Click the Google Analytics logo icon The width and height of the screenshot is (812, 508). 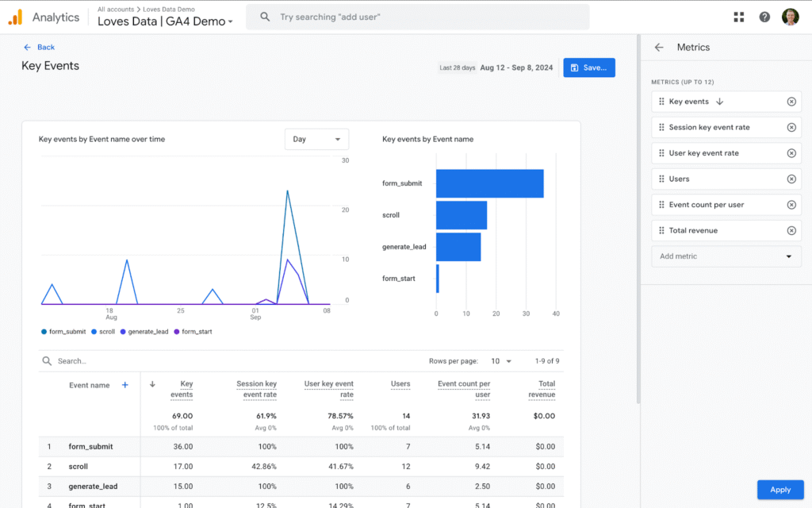pos(15,17)
